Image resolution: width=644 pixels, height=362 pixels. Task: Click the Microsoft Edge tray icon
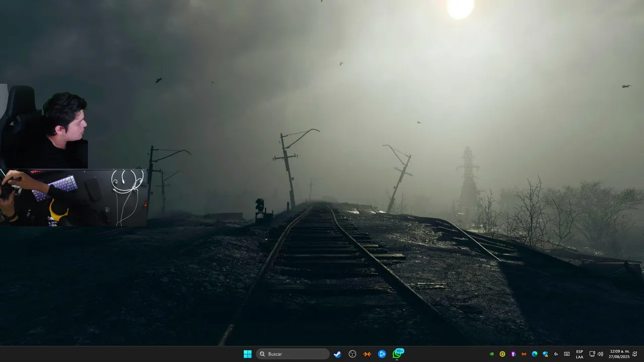tap(535, 354)
